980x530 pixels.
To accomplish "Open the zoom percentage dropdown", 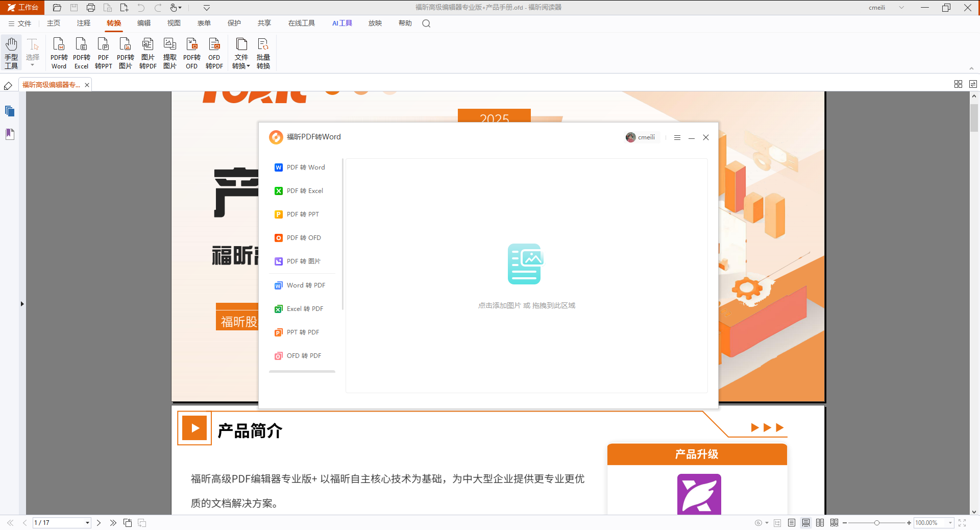I will coord(950,523).
